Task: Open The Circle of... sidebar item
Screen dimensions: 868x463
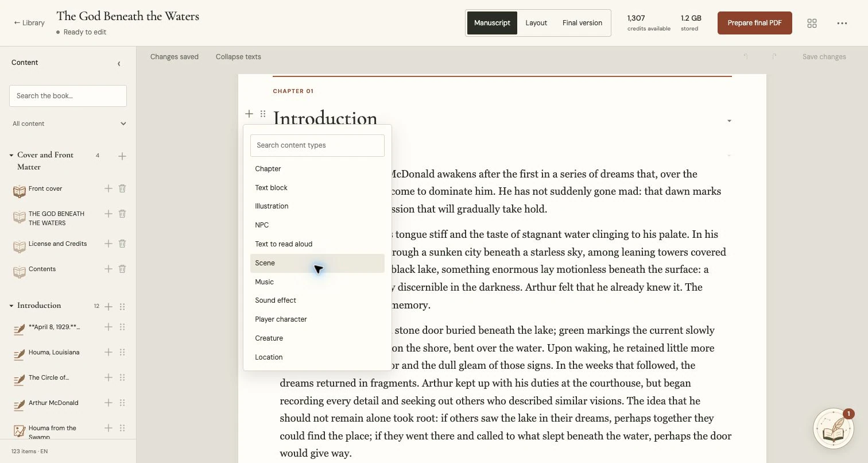Action: [x=49, y=377]
